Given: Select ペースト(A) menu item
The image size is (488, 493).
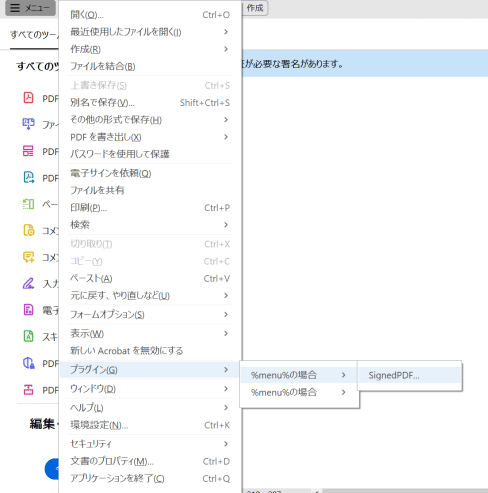Looking at the screenshot, I should (x=150, y=278).
